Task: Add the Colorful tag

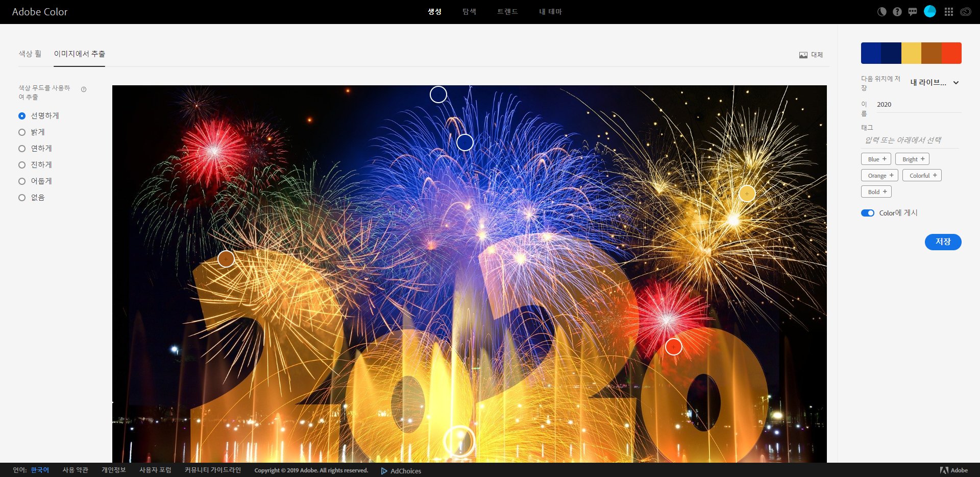Action: point(922,175)
